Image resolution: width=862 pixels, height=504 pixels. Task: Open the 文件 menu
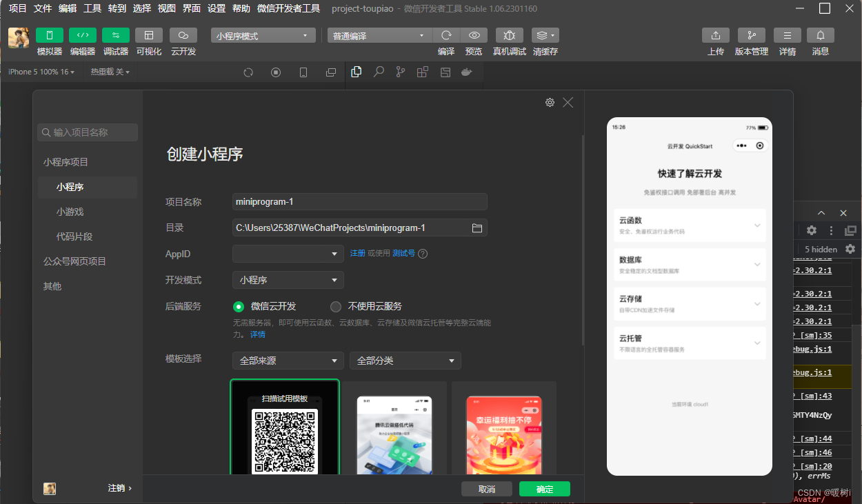pos(43,8)
